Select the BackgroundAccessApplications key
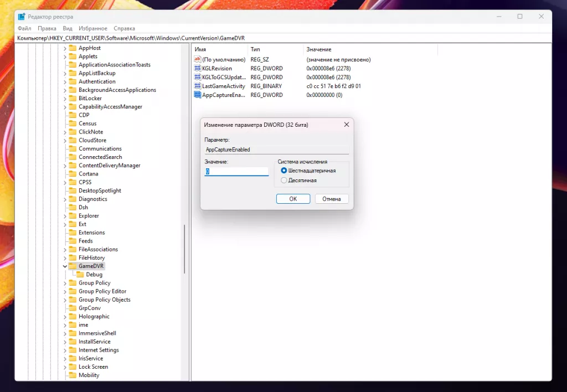Screen dimensions: 567x392 (x=117, y=90)
